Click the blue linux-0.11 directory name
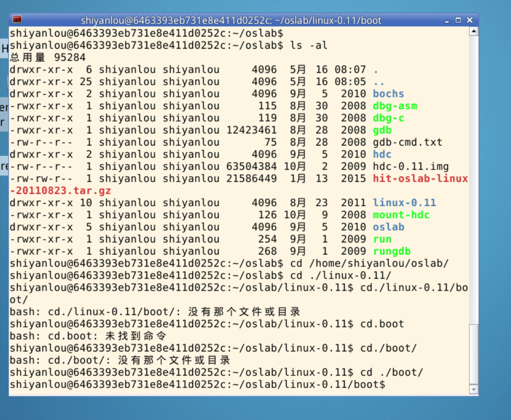 pos(404,203)
